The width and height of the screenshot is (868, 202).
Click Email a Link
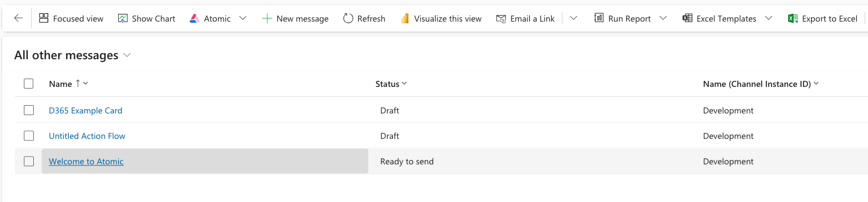pos(525,18)
